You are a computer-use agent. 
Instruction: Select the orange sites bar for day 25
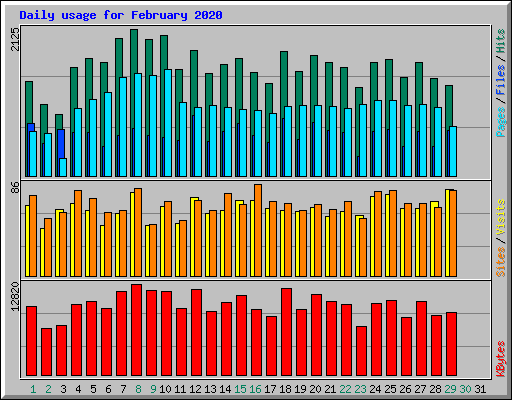(x=393, y=233)
